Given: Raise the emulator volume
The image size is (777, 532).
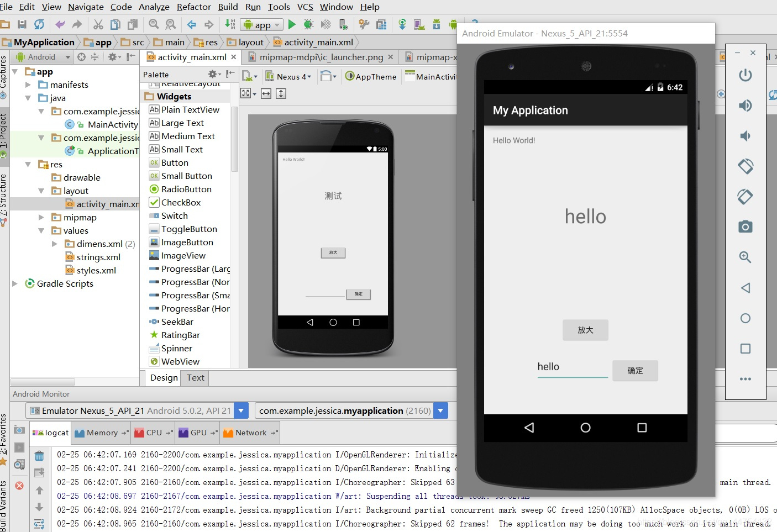Looking at the screenshot, I should coord(746,106).
